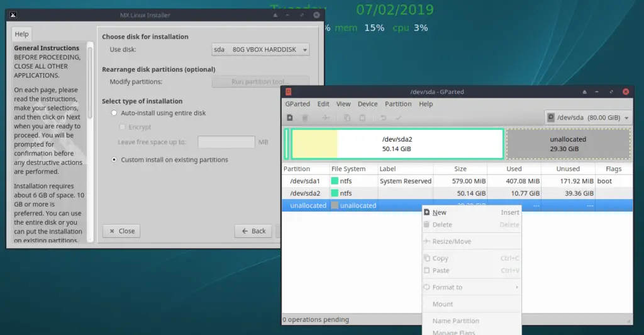Click the highlighted unallocated partition row name
The height and width of the screenshot is (335, 644).
pos(308,205)
